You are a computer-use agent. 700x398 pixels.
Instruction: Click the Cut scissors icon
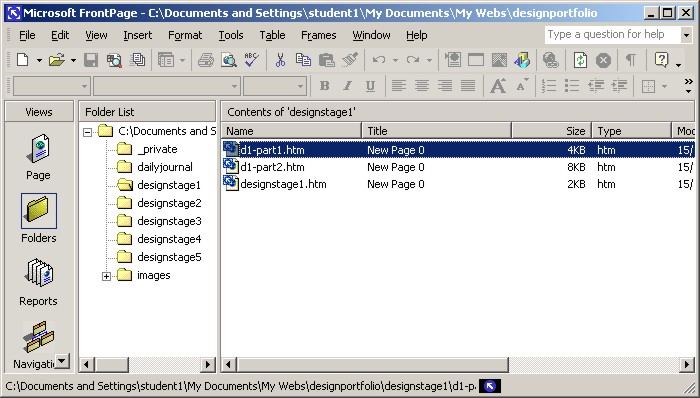point(280,60)
